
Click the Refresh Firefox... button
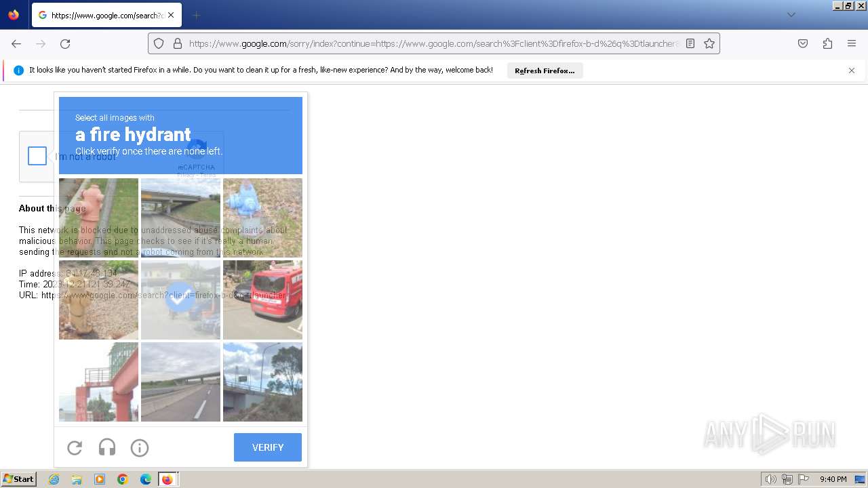(545, 70)
